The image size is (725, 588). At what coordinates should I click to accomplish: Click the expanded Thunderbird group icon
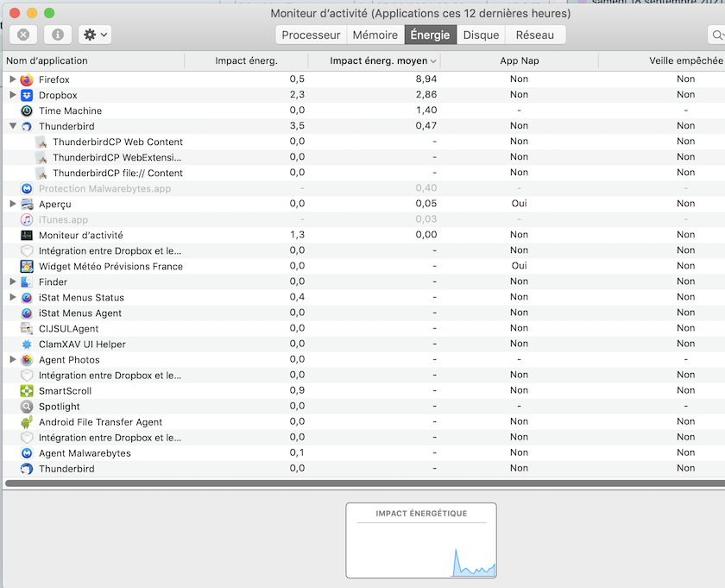(27, 126)
